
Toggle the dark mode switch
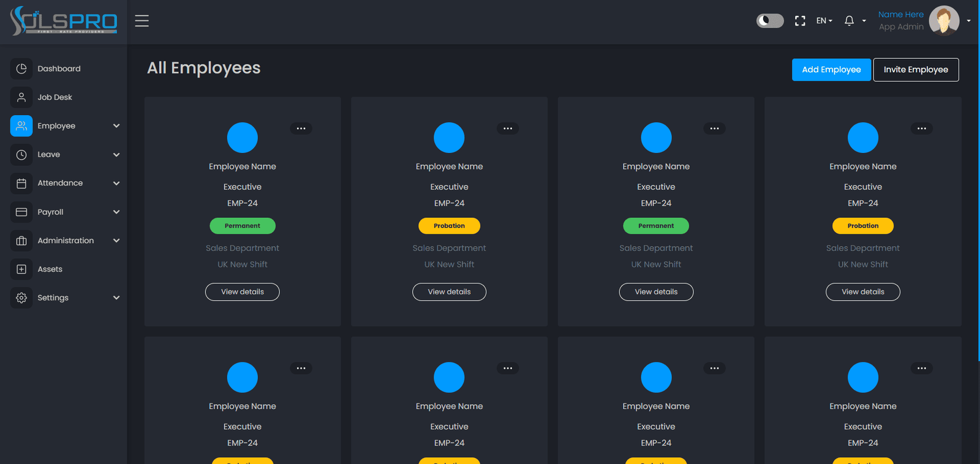(x=770, y=21)
